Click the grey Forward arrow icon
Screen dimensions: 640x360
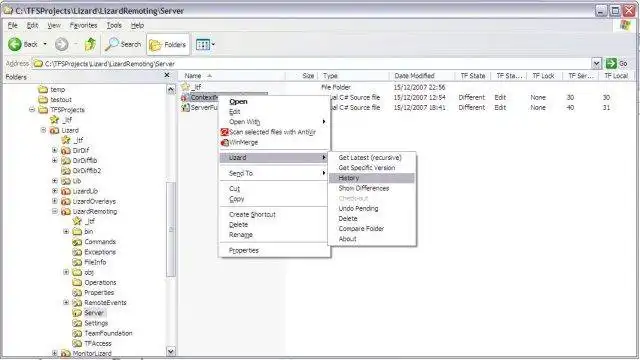pos(62,44)
